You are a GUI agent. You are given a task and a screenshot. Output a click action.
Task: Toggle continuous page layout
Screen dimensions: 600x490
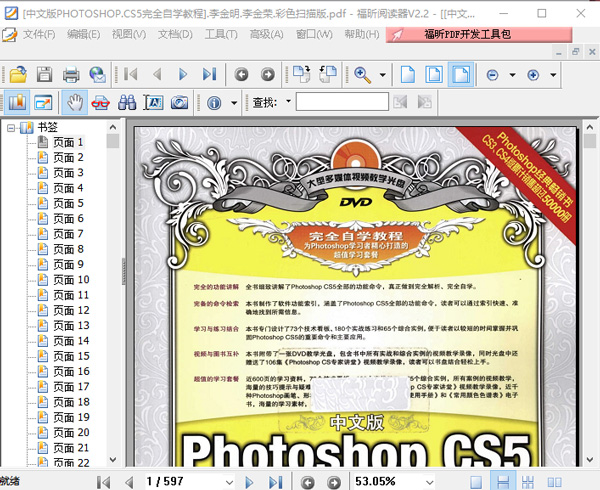coord(502,481)
